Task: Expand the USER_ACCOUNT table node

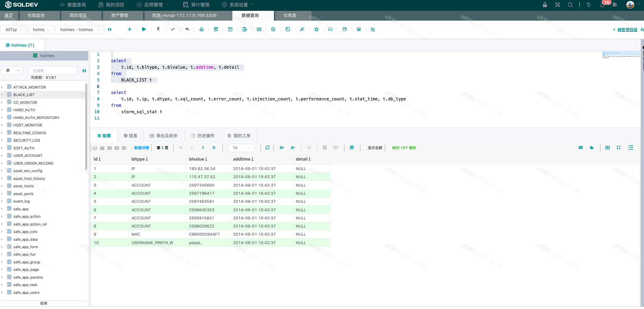Action: (x=2, y=156)
